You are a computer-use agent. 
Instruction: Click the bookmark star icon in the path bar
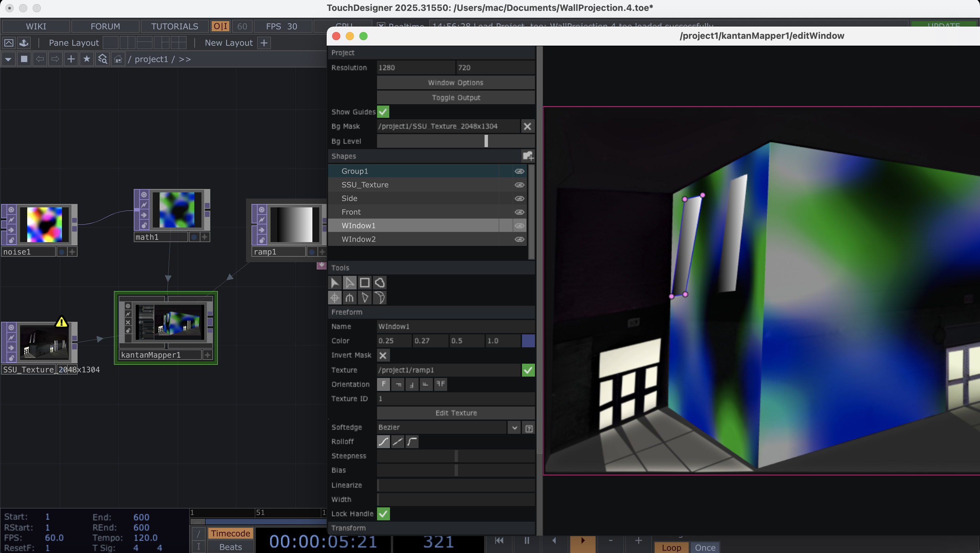pos(87,59)
